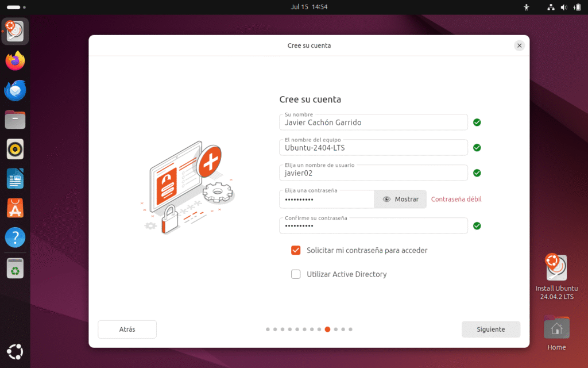Click the Su nombre input field
The height and width of the screenshot is (368, 588).
373,122
